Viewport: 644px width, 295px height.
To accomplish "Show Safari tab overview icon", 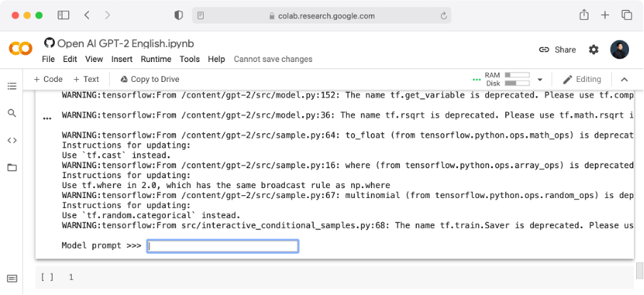I will pyautogui.click(x=626, y=15).
